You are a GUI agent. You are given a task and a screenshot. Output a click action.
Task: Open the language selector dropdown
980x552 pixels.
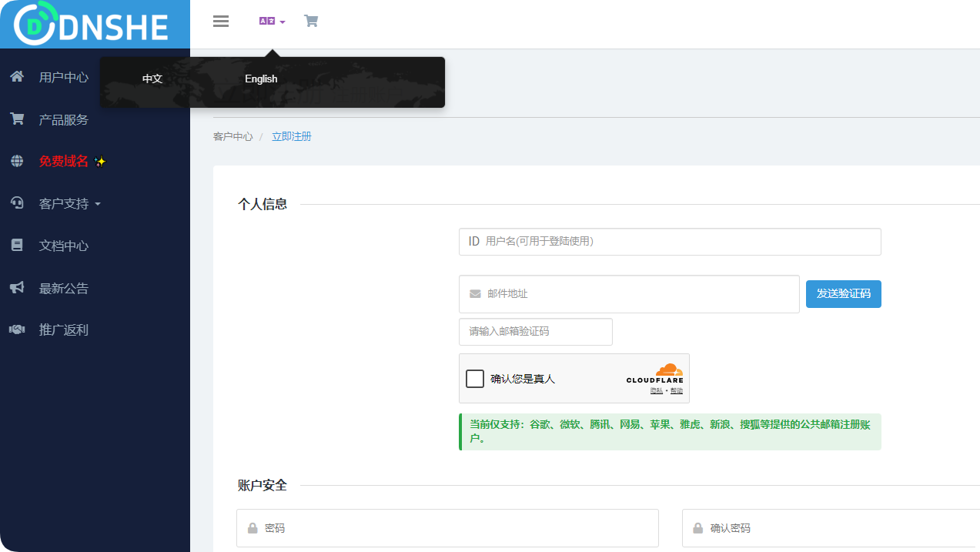point(272,21)
